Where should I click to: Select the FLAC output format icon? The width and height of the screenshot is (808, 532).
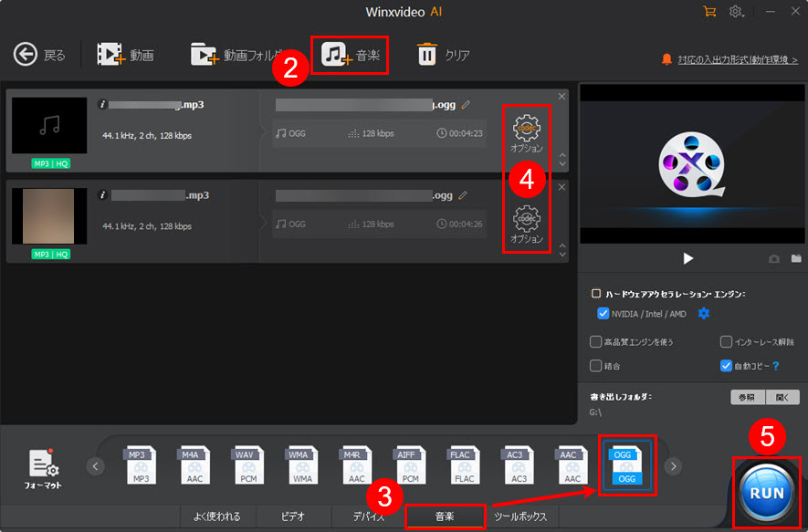tap(464, 465)
